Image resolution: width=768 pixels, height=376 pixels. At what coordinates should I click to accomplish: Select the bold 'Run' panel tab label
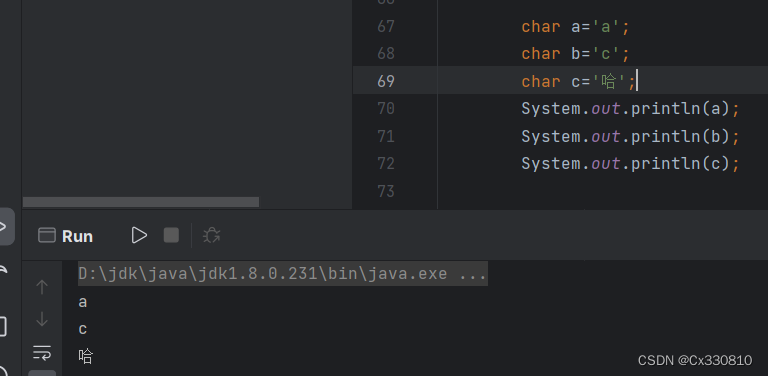point(77,236)
